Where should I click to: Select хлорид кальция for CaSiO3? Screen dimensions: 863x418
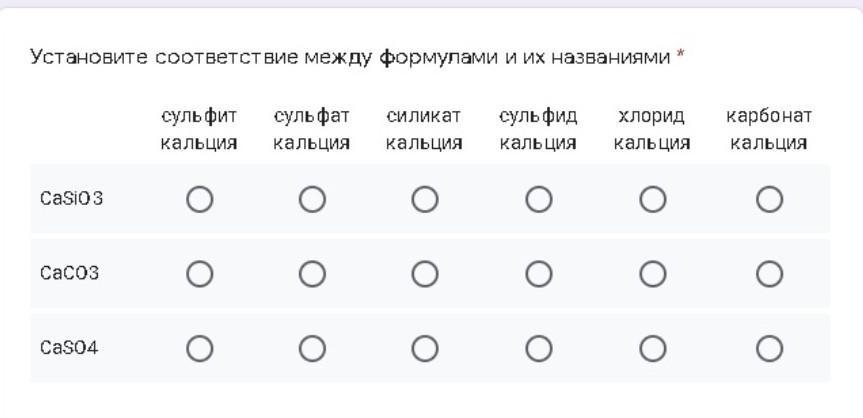click(653, 200)
